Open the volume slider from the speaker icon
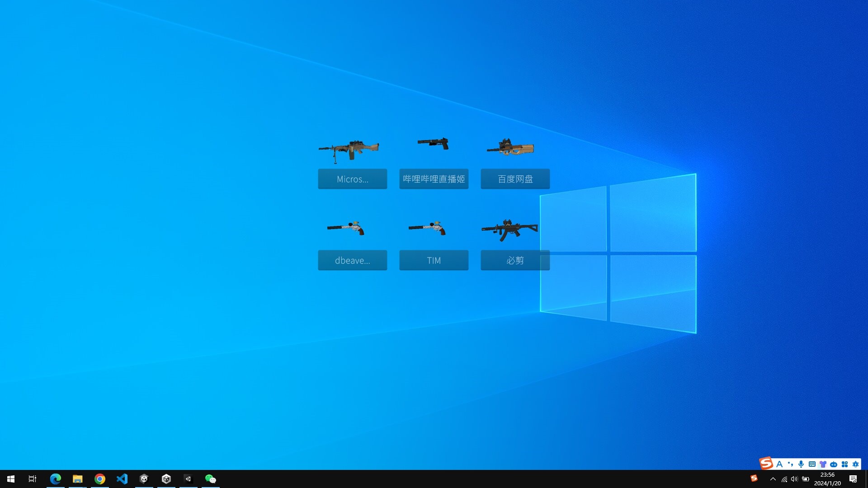This screenshot has width=868, height=488. tap(795, 479)
